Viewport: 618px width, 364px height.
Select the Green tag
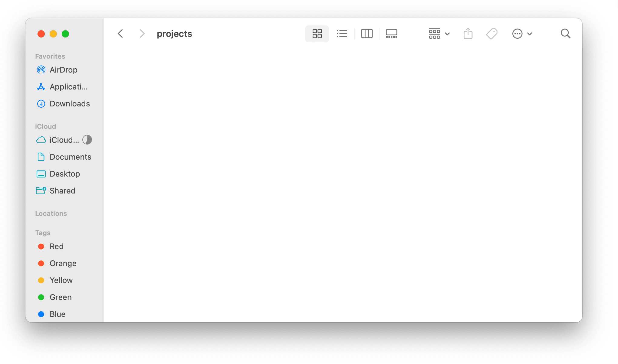click(60, 297)
